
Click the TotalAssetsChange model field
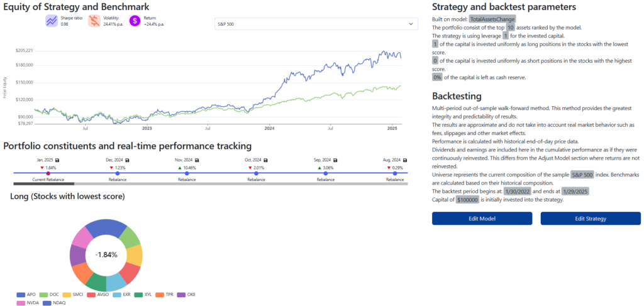(492, 19)
